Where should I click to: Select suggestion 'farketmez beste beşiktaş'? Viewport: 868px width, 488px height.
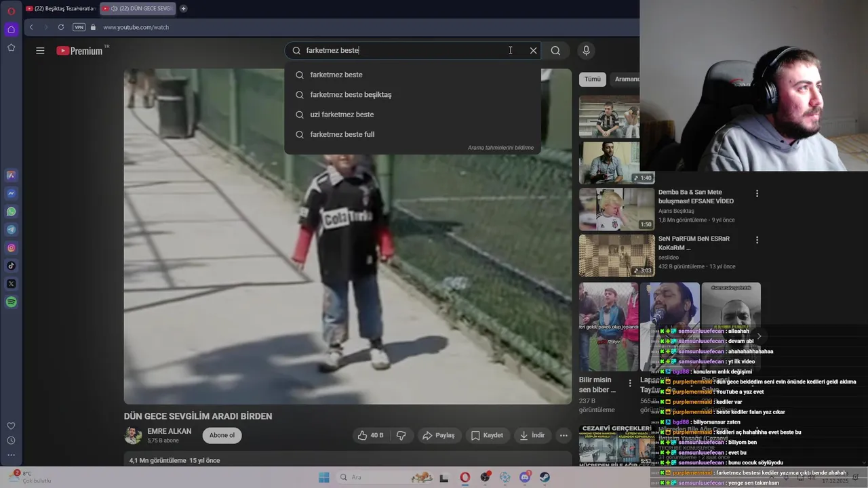click(x=412, y=94)
